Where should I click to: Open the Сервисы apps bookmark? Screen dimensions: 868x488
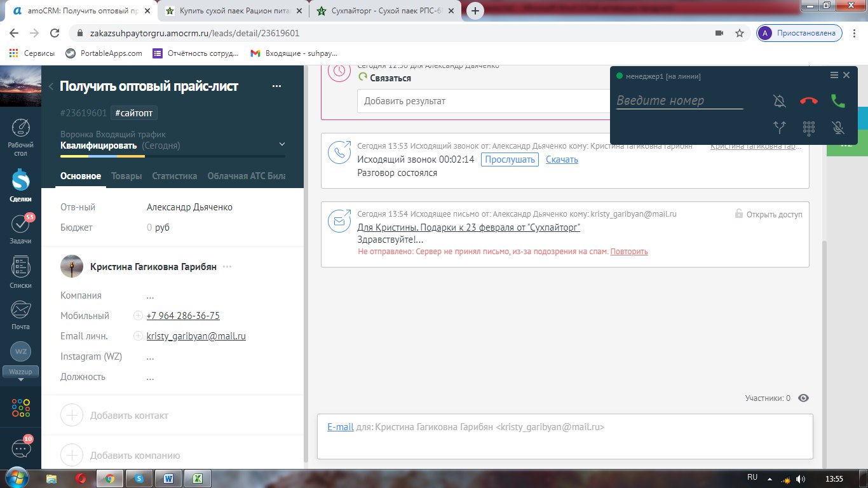click(32, 53)
